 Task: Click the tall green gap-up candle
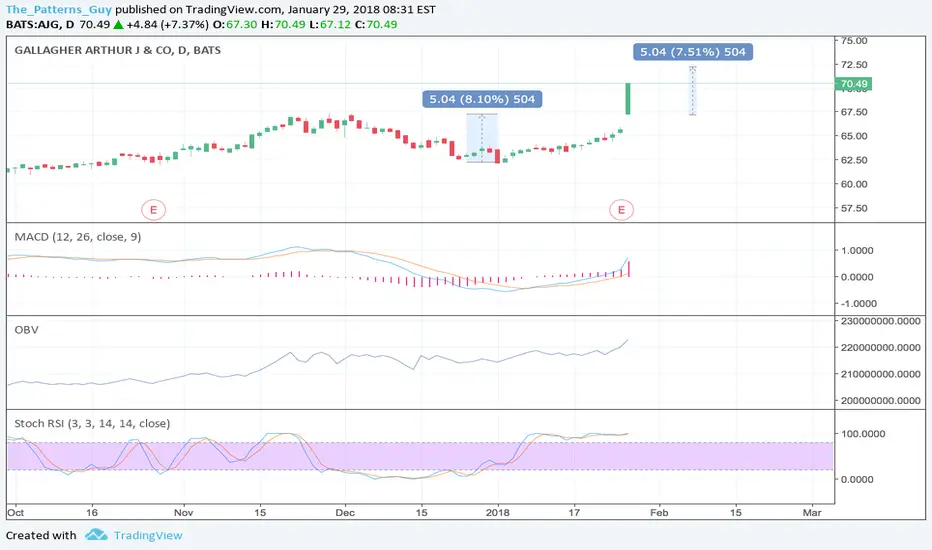click(628, 99)
